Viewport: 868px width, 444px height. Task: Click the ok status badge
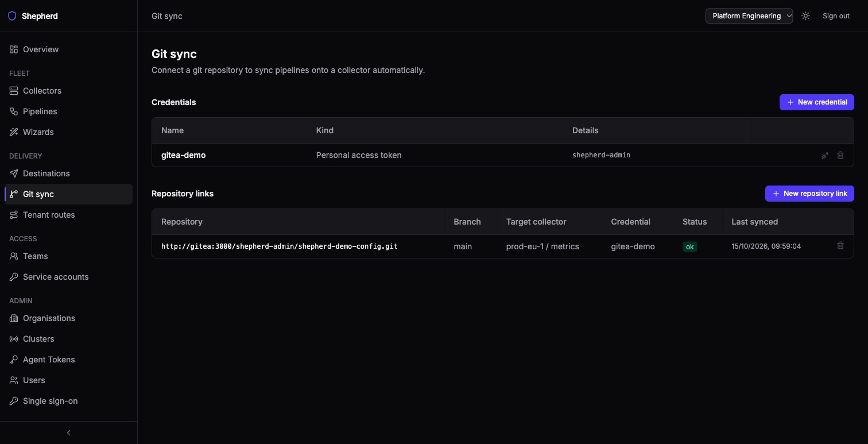[689, 246]
